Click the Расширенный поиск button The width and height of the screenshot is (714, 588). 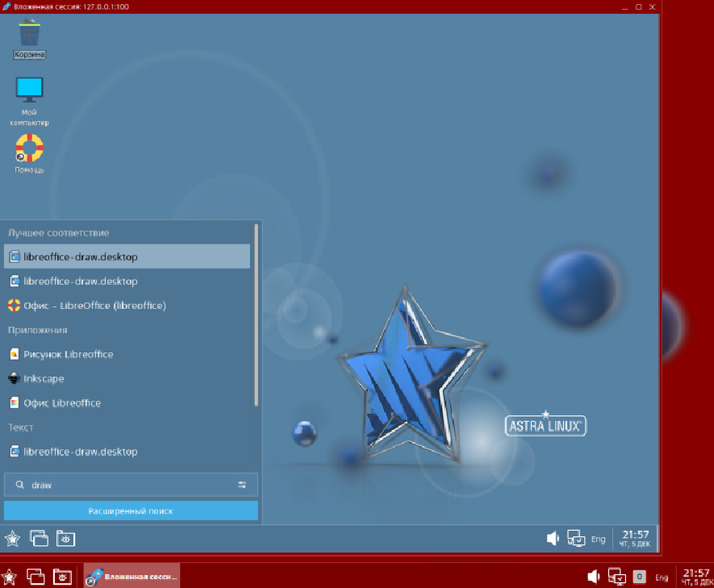pos(131,511)
